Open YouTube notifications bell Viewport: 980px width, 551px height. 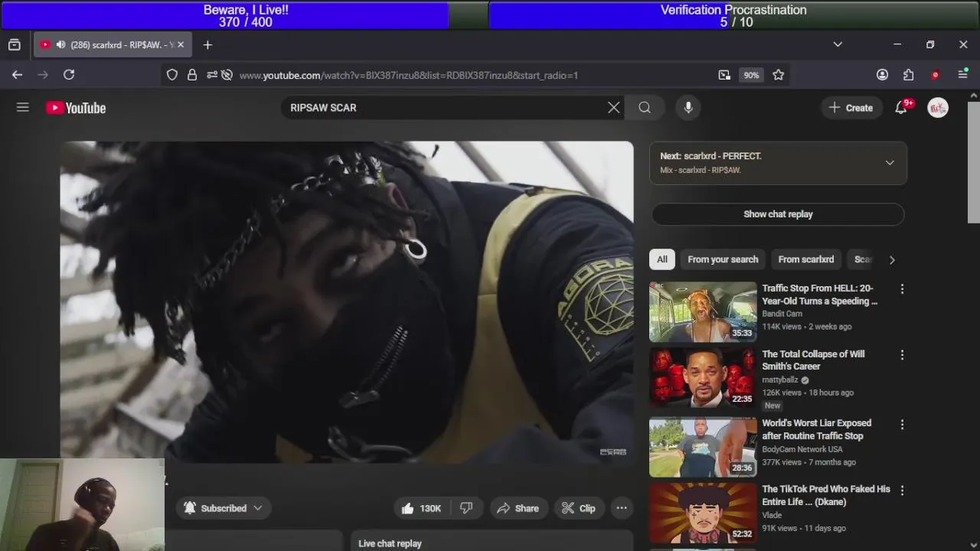point(901,108)
